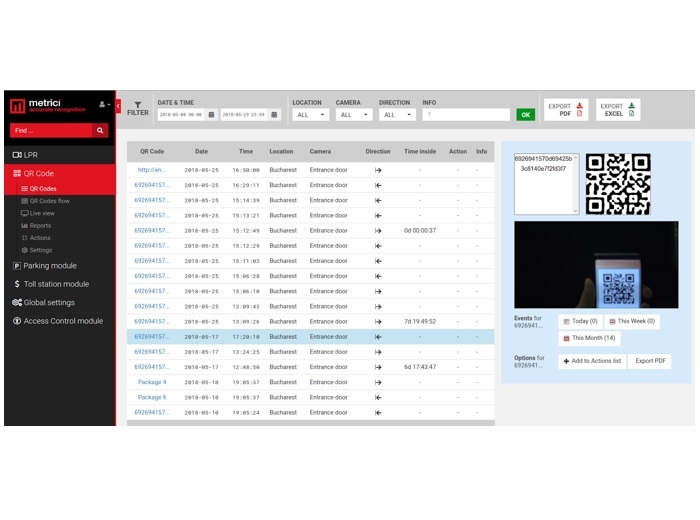This screenshot has height=520, width=700.
Task: Apply the filter with green OK button
Action: click(525, 115)
